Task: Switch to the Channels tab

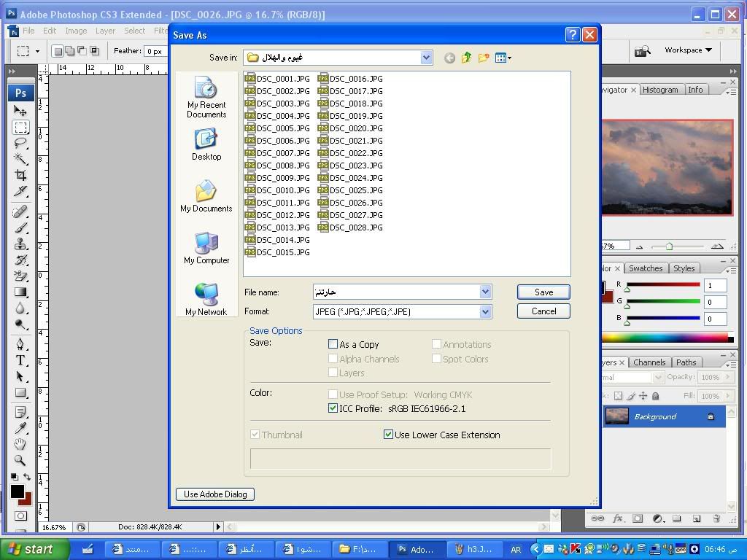Action: point(649,362)
